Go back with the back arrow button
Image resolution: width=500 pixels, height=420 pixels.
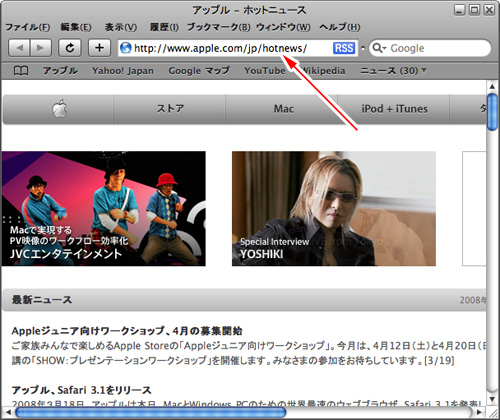[19, 48]
